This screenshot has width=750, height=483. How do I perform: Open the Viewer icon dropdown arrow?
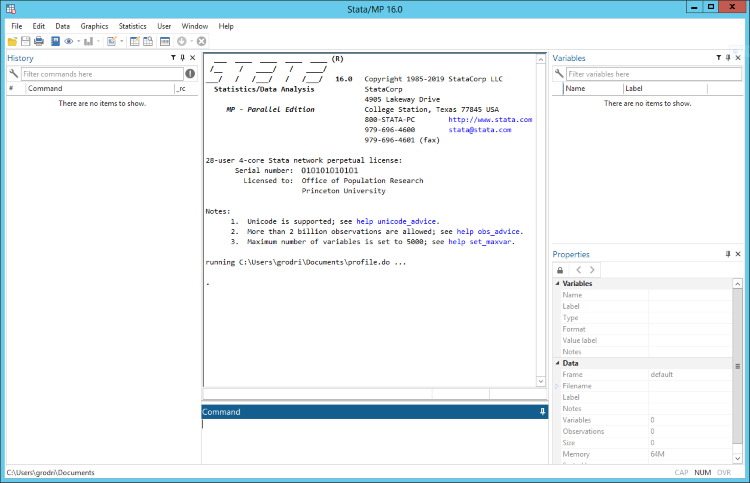pyautogui.click(x=78, y=42)
